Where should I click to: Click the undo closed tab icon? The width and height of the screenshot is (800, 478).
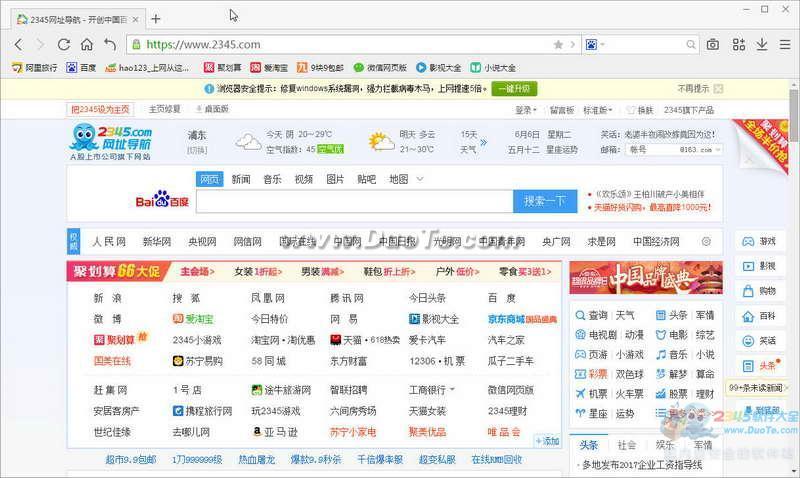tap(110, 45)
